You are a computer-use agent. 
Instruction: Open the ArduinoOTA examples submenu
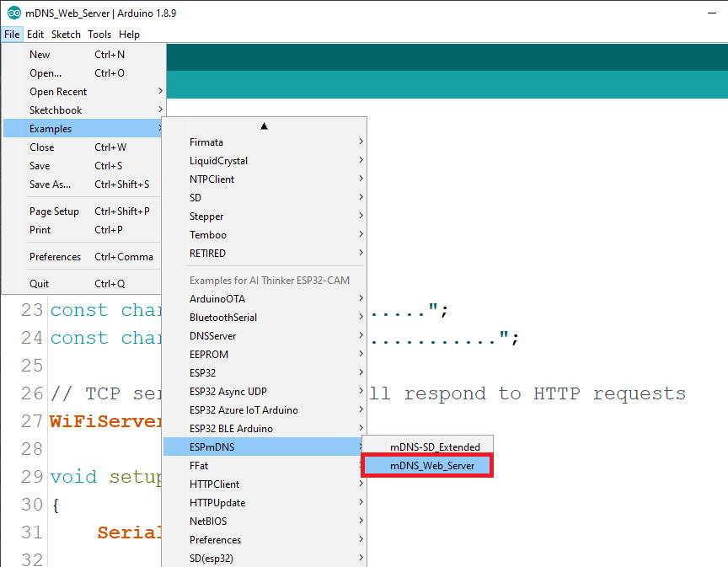pos(265,298)
